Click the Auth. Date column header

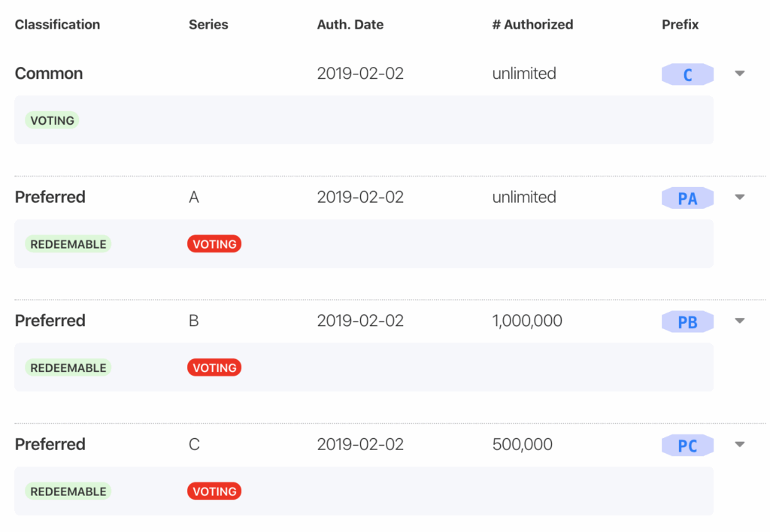[x=350, y=25]
